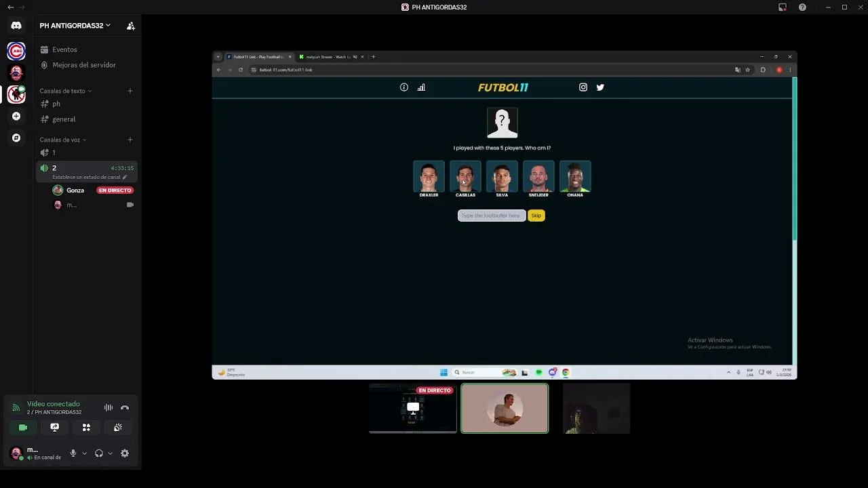
Task: Disconnect from voice with hang-up icon
Action: click(x=125, y=407)
